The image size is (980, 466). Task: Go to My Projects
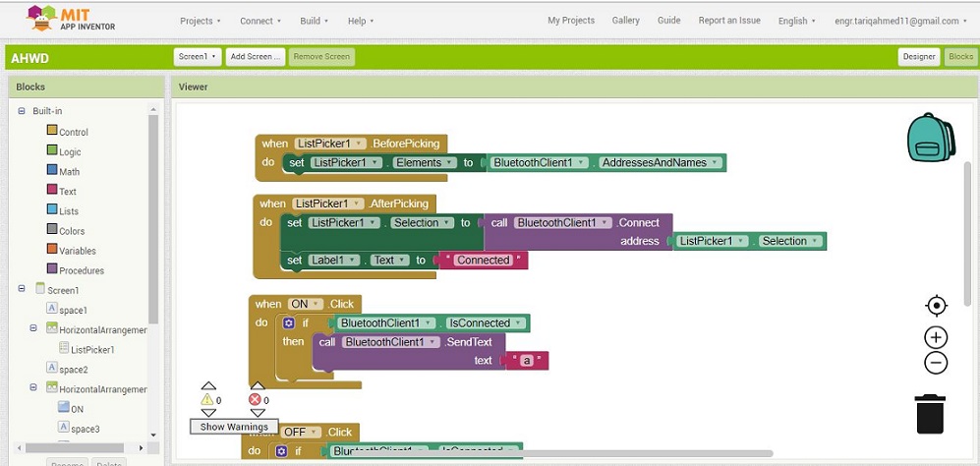[571, 20]
